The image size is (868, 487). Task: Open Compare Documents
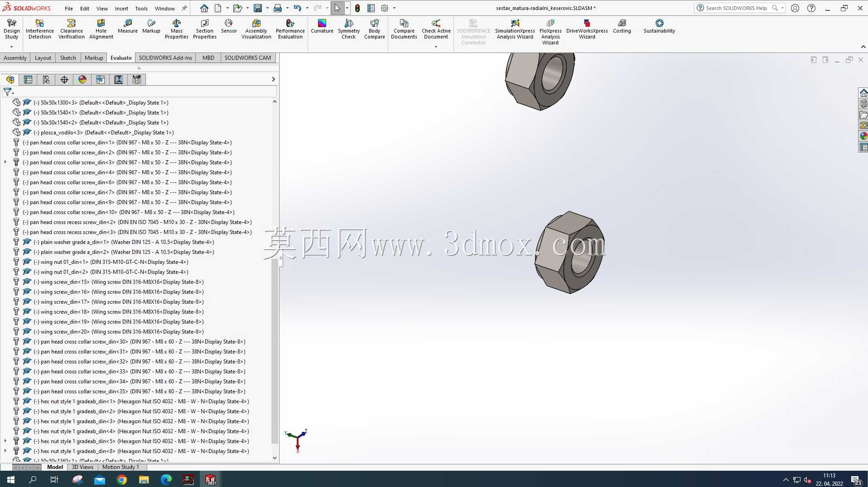(x=404, y=29)
